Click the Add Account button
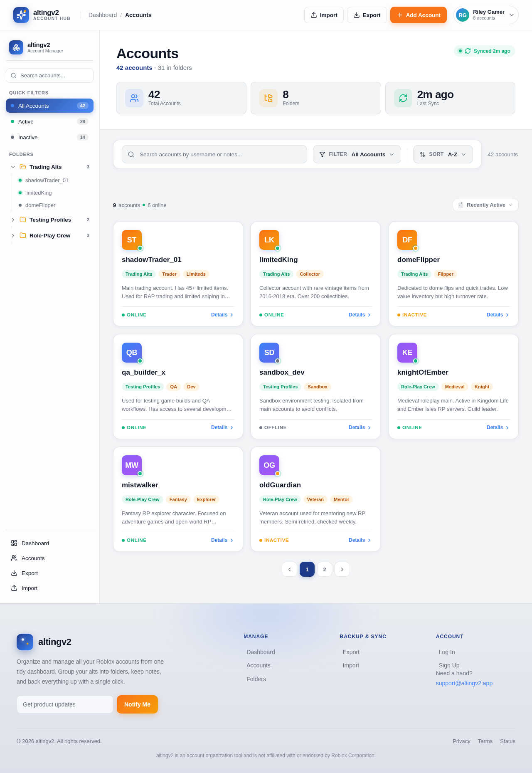Image resolution: width=532 pixels, height=773 pixels. point(419,15)
